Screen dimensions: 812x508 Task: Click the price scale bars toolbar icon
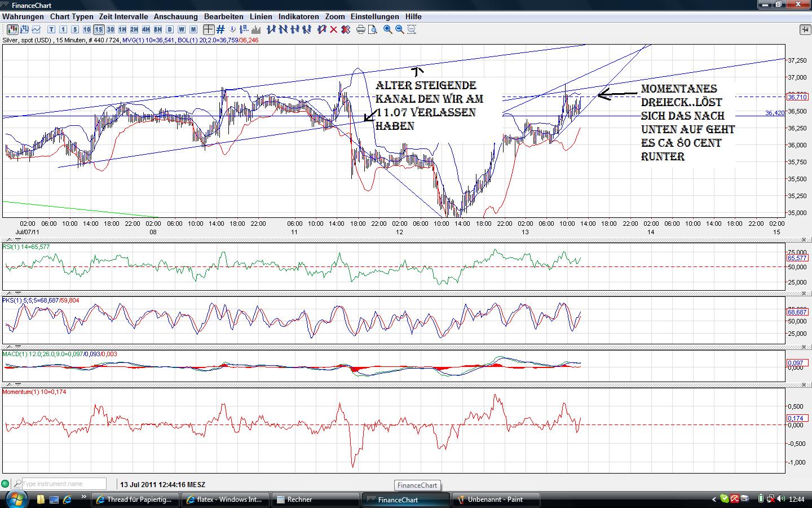pyautogui.click(x=244, y=29)
